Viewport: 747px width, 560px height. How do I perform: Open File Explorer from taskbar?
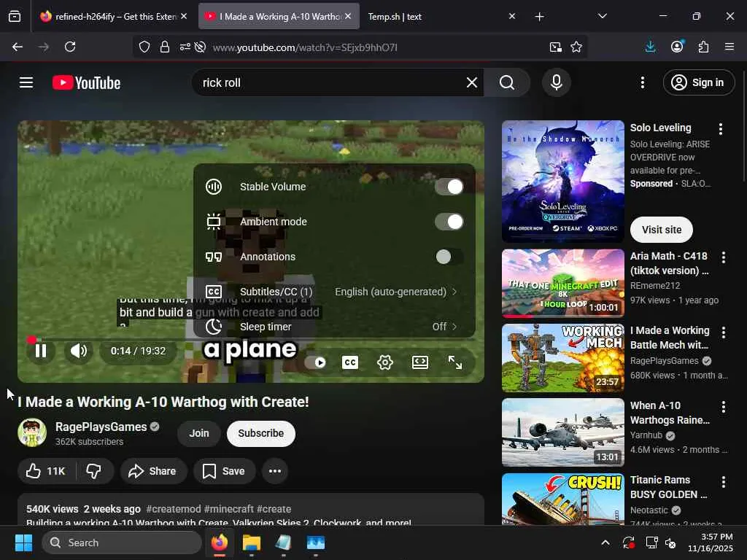[252, 542]
